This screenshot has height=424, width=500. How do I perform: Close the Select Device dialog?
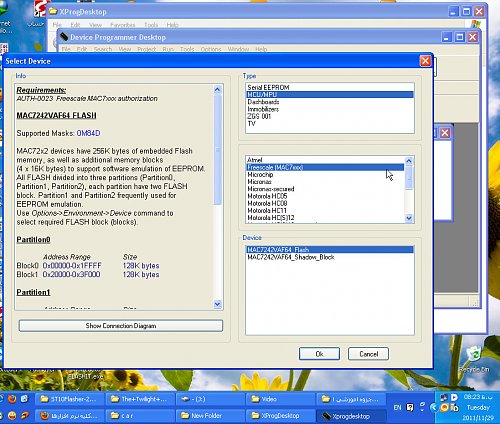[425, 61]
